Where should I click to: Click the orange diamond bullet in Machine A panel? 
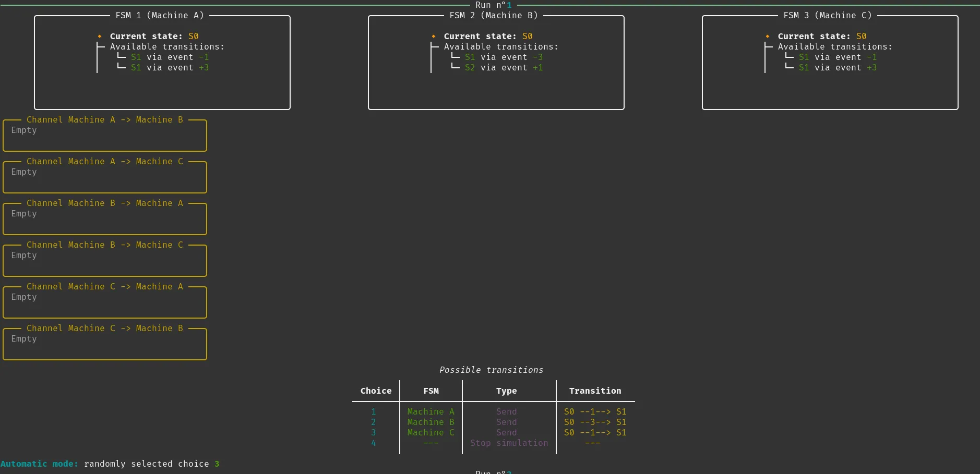(x=100, y=37)
